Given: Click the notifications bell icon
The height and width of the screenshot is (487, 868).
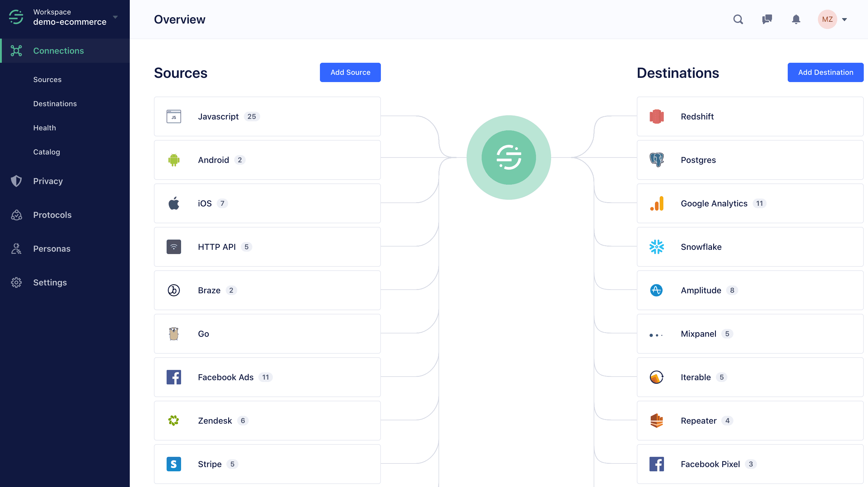Looking at the screenshot, I should pos(796,19).
